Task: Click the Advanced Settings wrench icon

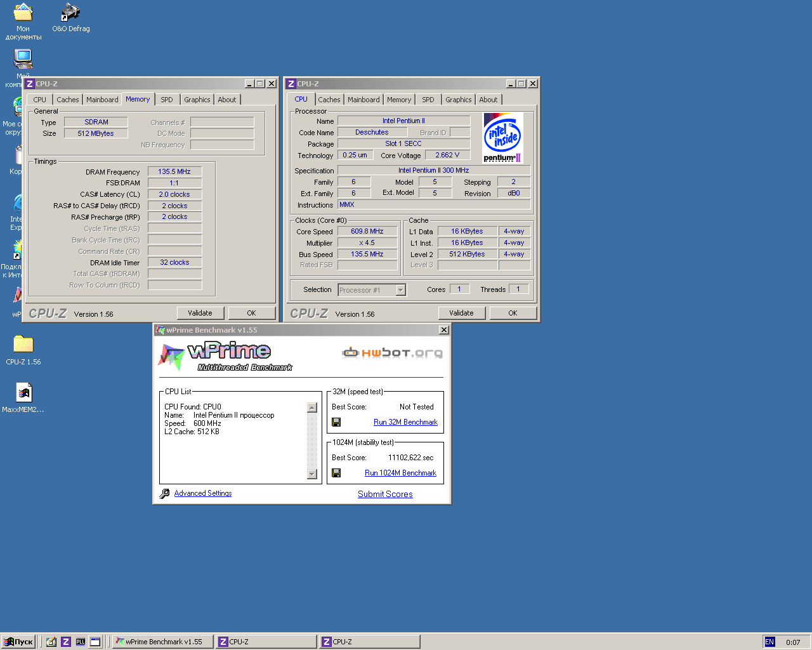Action: click(164, 493)
